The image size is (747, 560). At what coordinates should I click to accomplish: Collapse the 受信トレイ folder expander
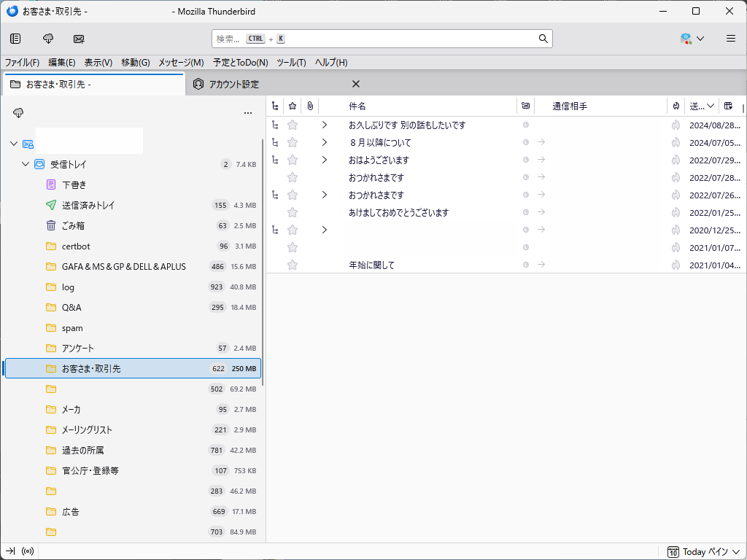25,164
